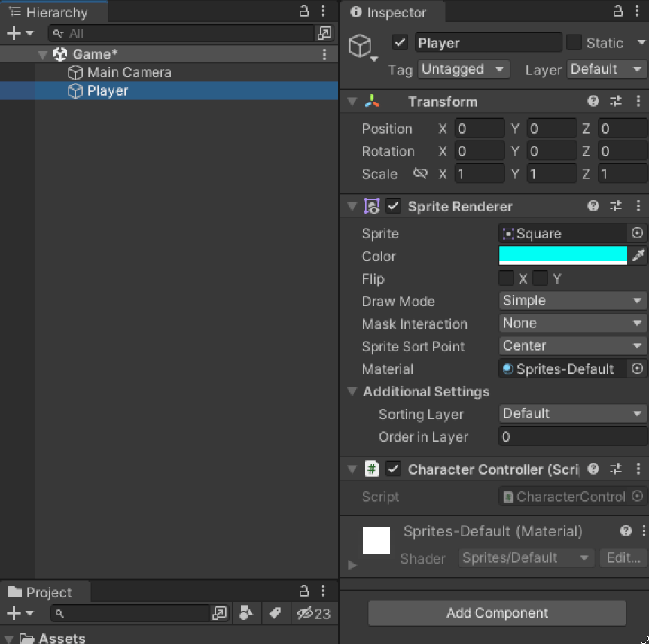Click Edit next to Sprites/Default shader
This screenshot has height=644, width=649.
pos(623,557)
